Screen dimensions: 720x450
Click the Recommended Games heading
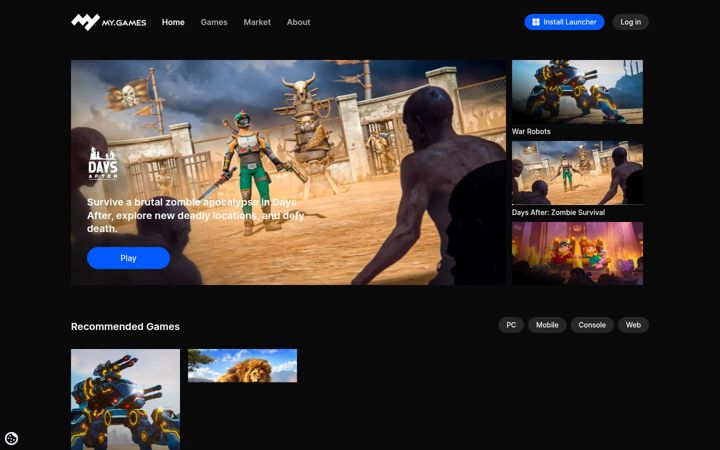125,326
